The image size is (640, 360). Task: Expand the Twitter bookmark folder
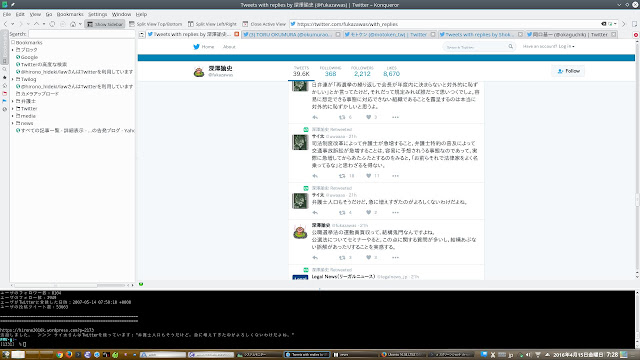click(x=13, y=109)
